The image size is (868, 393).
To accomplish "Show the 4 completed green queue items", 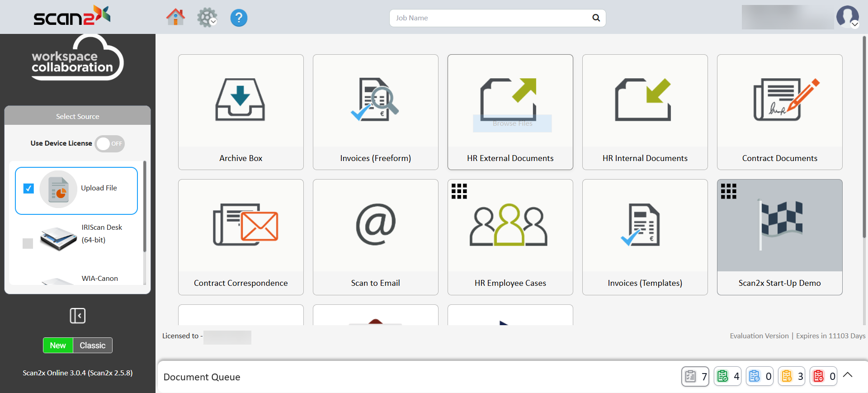I will (727, 376).
